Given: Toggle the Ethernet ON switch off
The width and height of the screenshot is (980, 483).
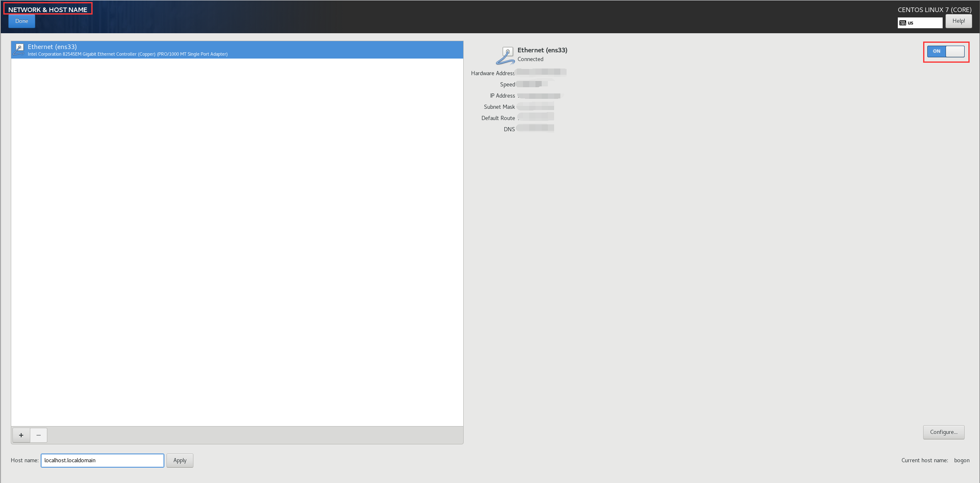Looking at the screenshot, I should [946, 51].
